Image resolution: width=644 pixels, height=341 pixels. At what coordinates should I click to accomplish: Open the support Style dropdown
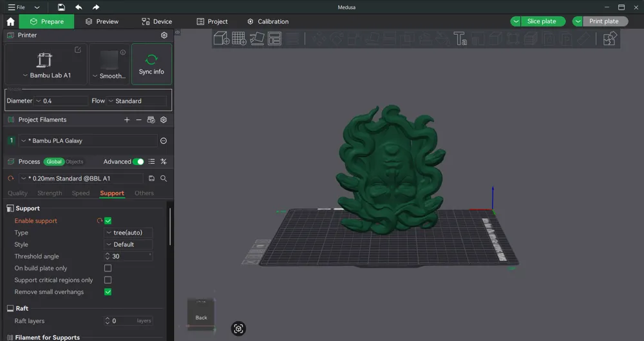pyautogui.click(x=128, y=245)
